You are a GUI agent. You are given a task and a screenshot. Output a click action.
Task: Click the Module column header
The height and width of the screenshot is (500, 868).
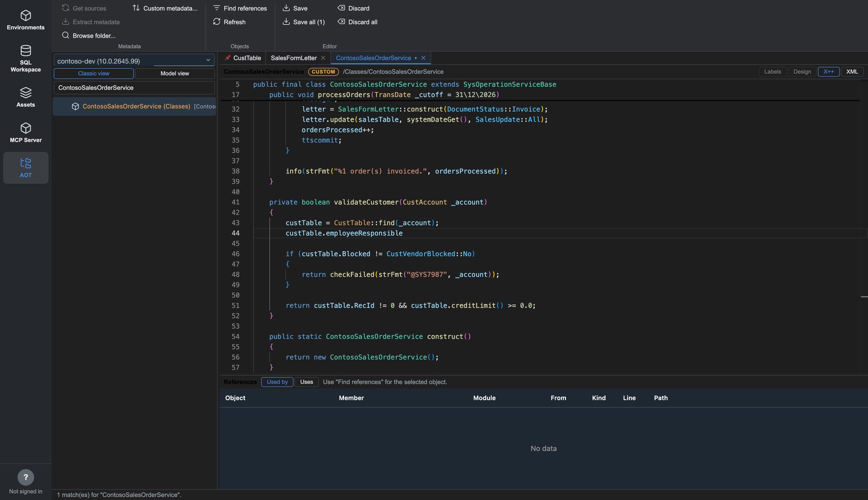pos(484,398)
